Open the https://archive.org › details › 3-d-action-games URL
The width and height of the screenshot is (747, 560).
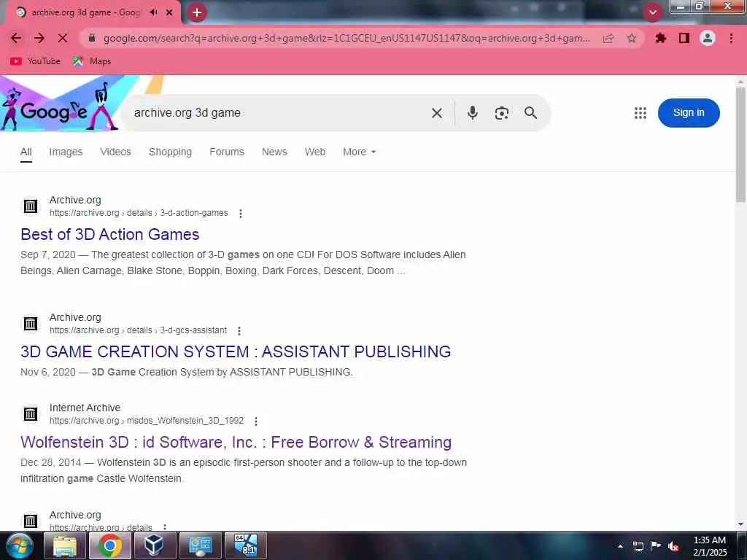pyautogui.click(x=139, y=213)
